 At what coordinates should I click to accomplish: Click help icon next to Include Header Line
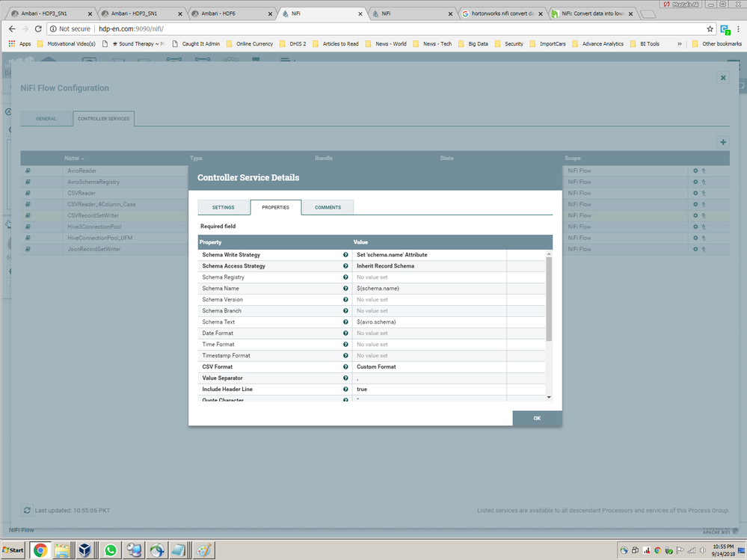click(345, 389)
